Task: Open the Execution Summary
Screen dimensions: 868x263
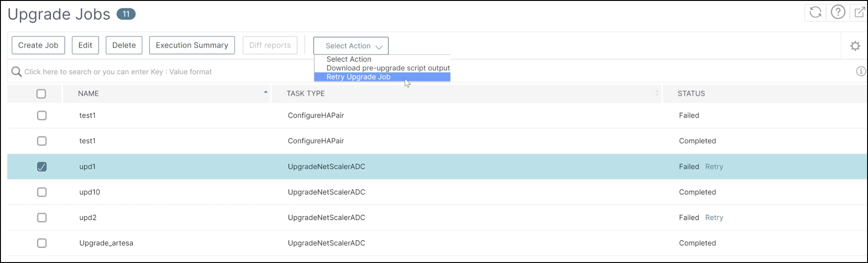Action: pos(192,45)
